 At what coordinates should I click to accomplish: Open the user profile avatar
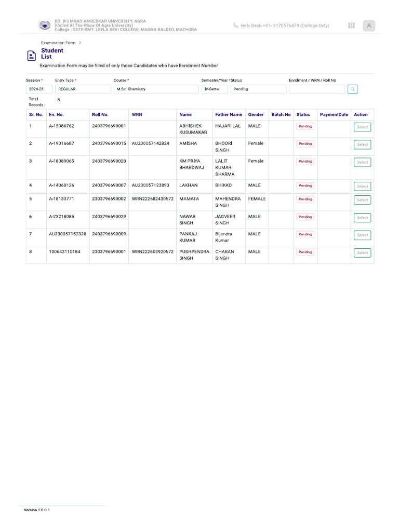click(x=369, y=25)
